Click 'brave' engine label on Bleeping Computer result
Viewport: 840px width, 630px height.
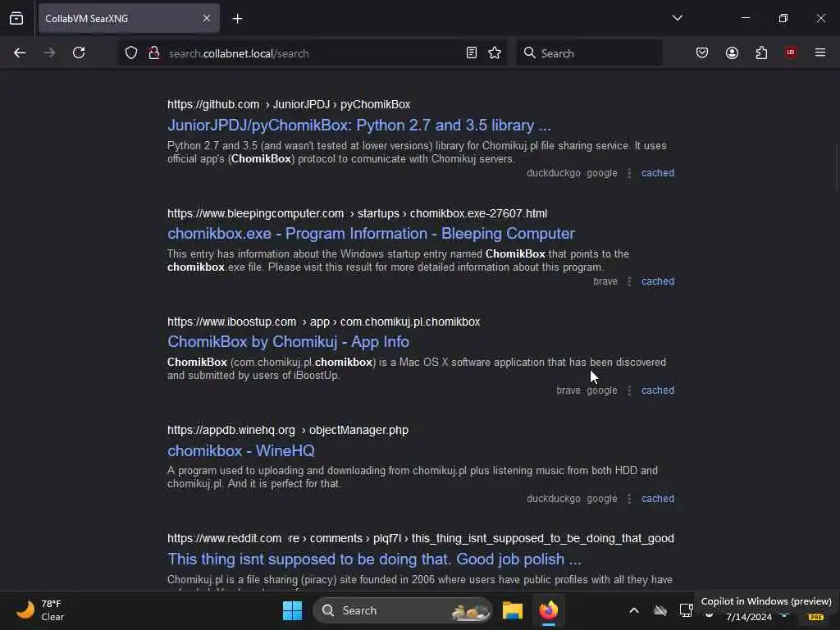605,281
